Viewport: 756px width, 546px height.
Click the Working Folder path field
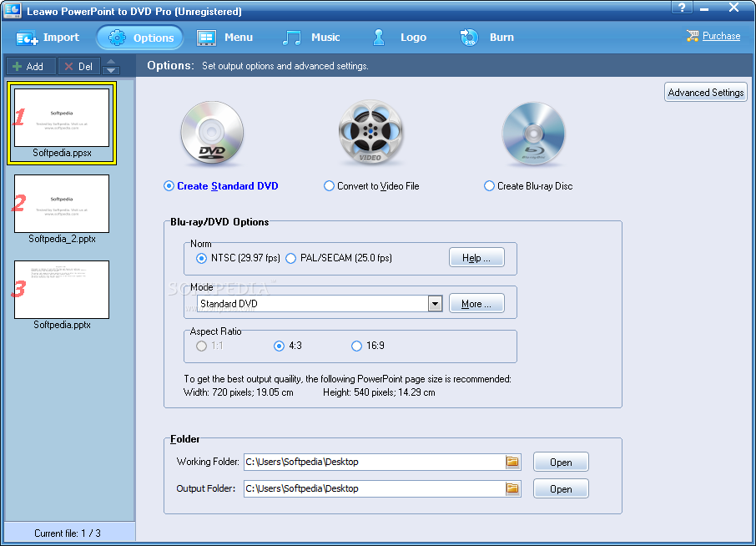pos(374,462)
